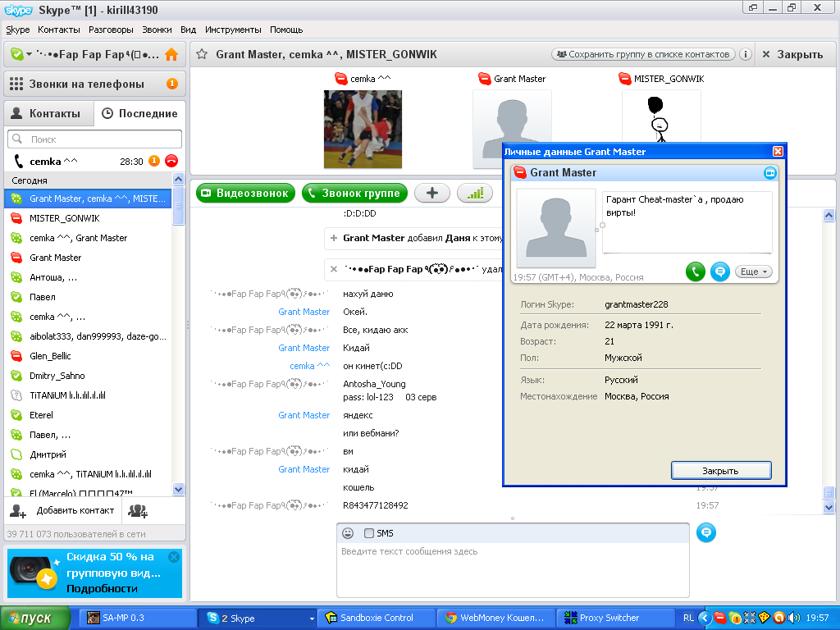The image size is (840, 630).
Task: Select MISTER_GONWIK in the recent list
Action: (x=88, y=218)
